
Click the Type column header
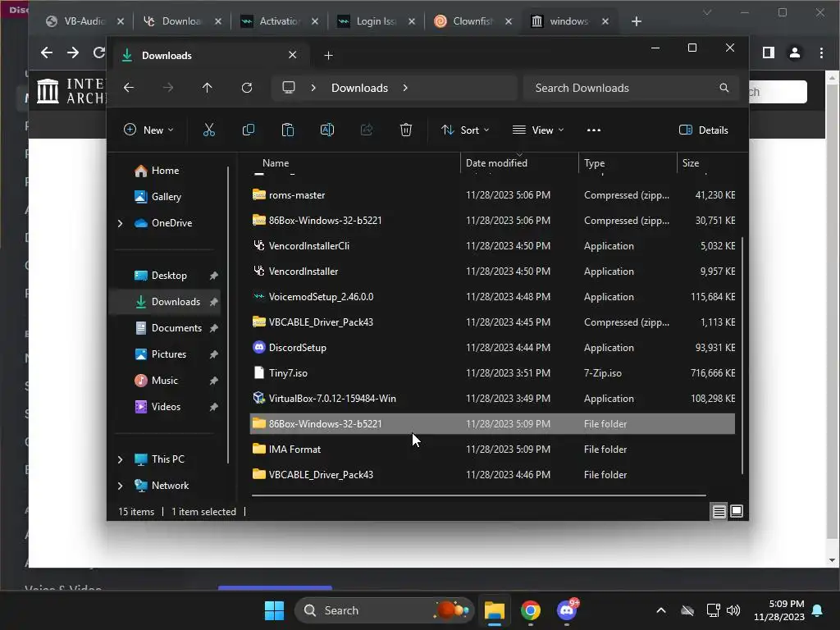click(x=594, y=163)
